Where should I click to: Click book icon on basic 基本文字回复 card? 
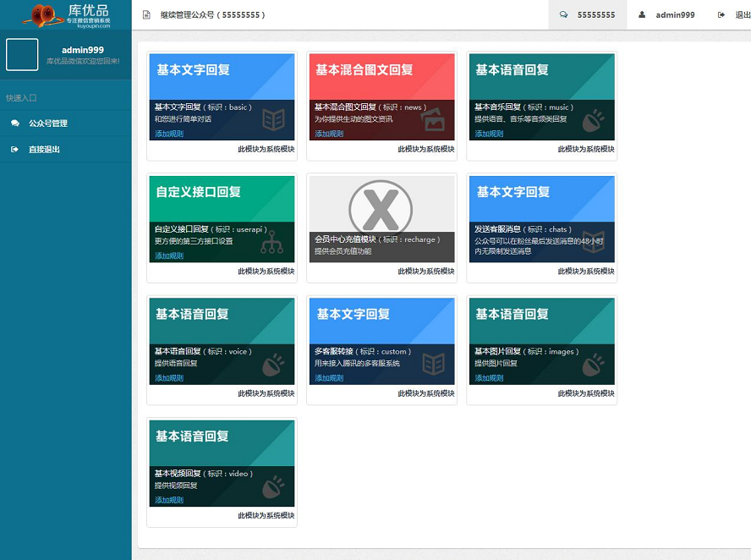273,119
